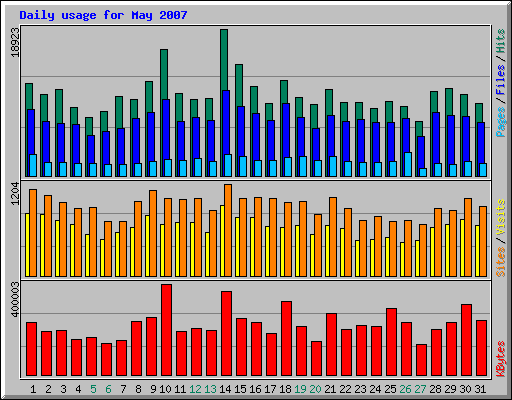Click the green 'Hits' legend label
Viewport: 512px width, 400px height.
(500, 41)
